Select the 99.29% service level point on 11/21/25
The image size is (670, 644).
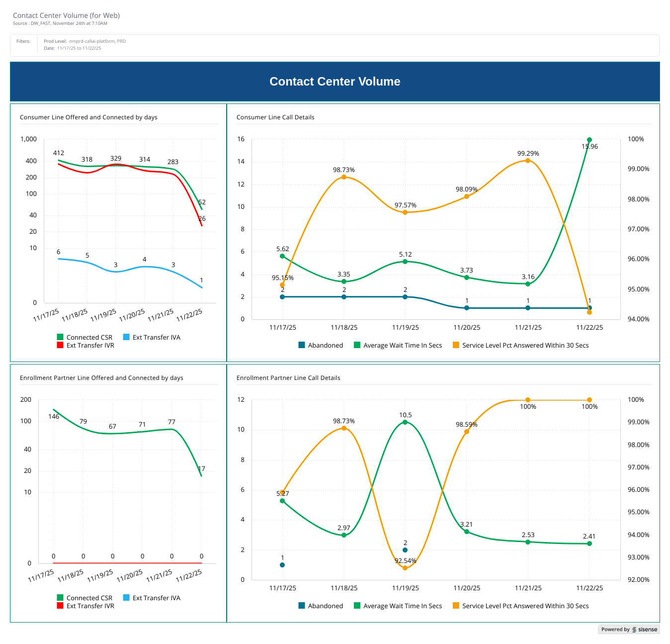[528, 160]
